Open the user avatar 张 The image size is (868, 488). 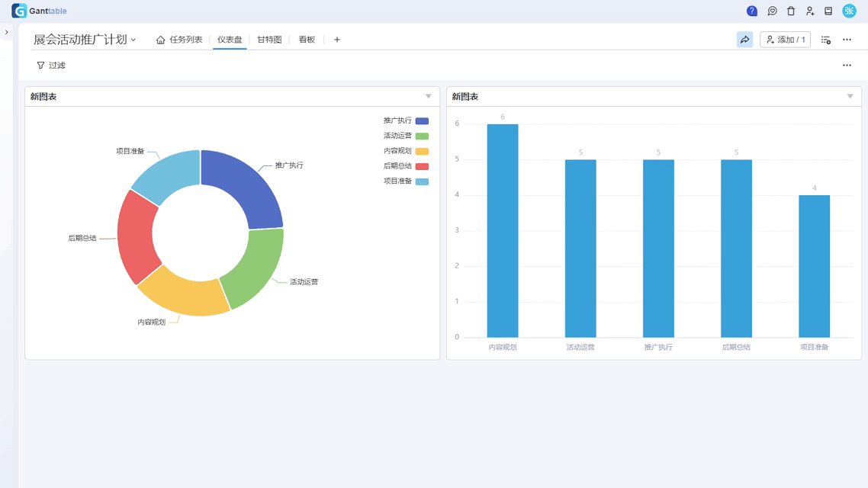point(849,11)
